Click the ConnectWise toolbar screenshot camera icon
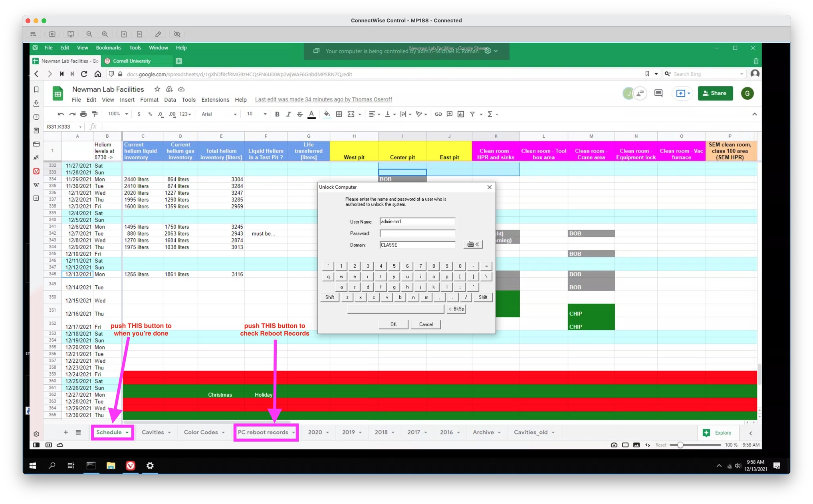 (x=52, y=34)
